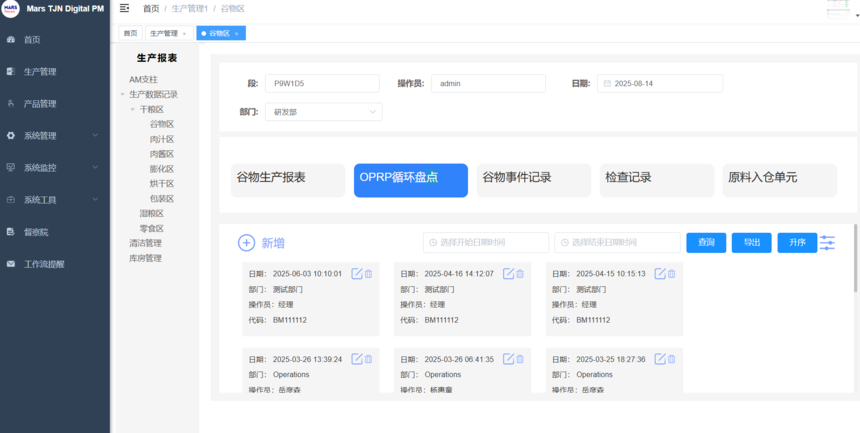Click 首页 in the breadcrumb
860x433 pixels.
click(151, 8)
